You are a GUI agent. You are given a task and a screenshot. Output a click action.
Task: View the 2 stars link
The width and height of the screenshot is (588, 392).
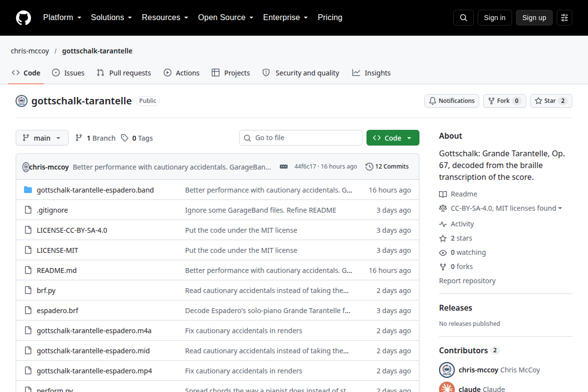(x=456, y=238)
